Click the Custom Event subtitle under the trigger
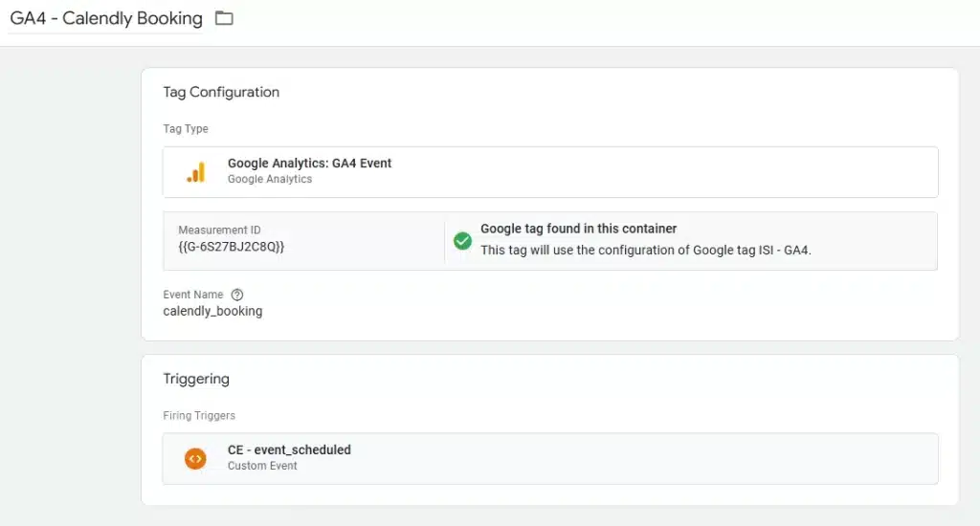This screenshot has width=980, height=526. click(x=262, y=466)
